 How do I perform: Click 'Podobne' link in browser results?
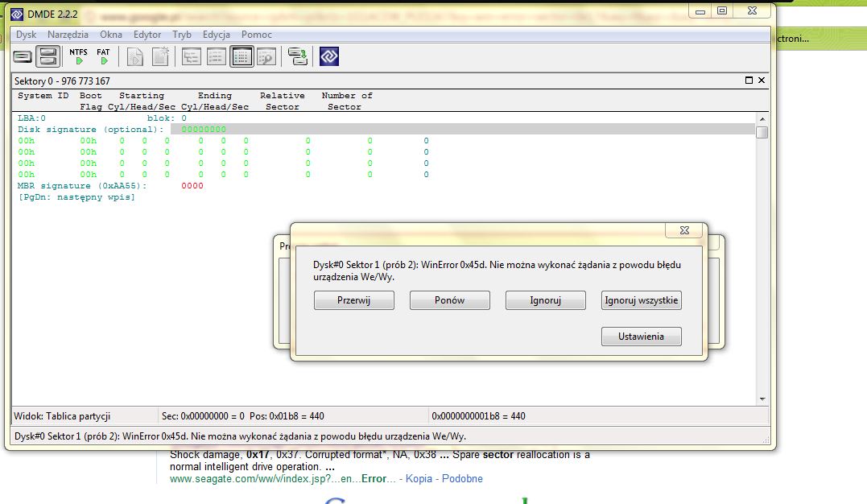pyautogui.click(x=462, y=478)
